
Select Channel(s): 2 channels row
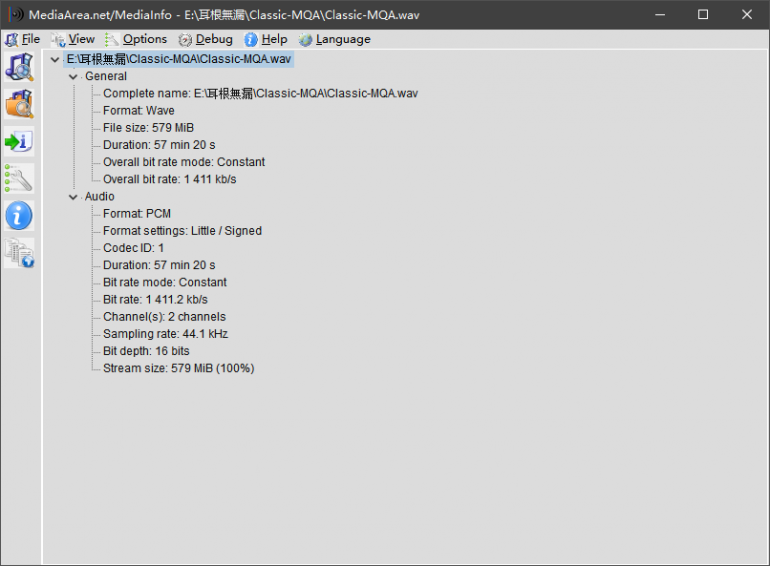tap(164, 317)
